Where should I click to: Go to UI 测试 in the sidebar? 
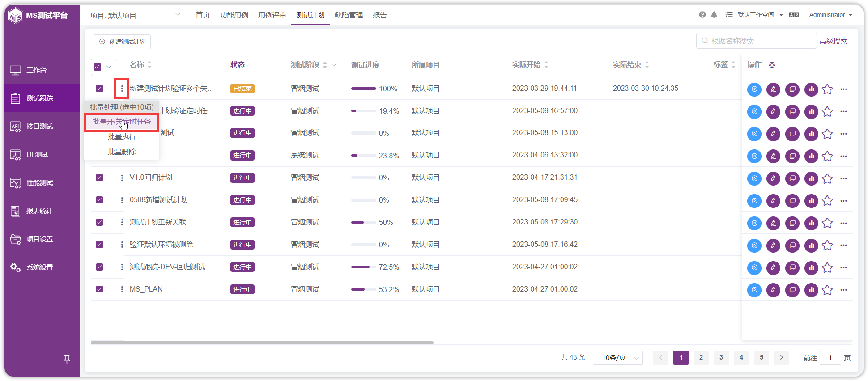click(42, 155)
